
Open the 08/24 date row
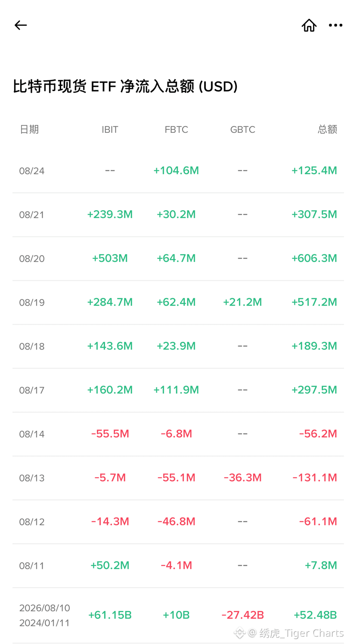(178, 171)
